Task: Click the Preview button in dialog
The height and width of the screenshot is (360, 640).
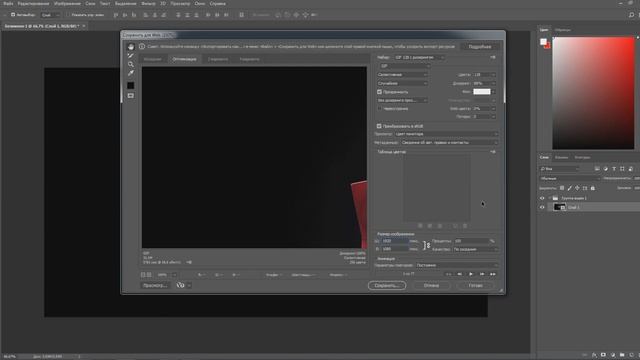Action: [x=155, y=285]
